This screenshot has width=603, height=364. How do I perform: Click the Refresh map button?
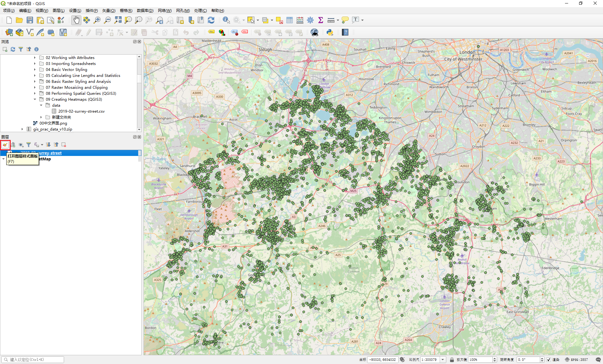pos(211,20)
